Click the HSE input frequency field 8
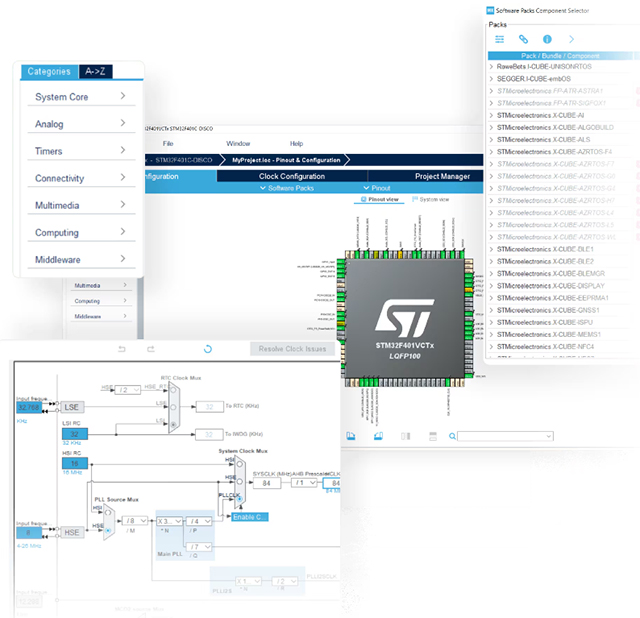 point(29,533)
